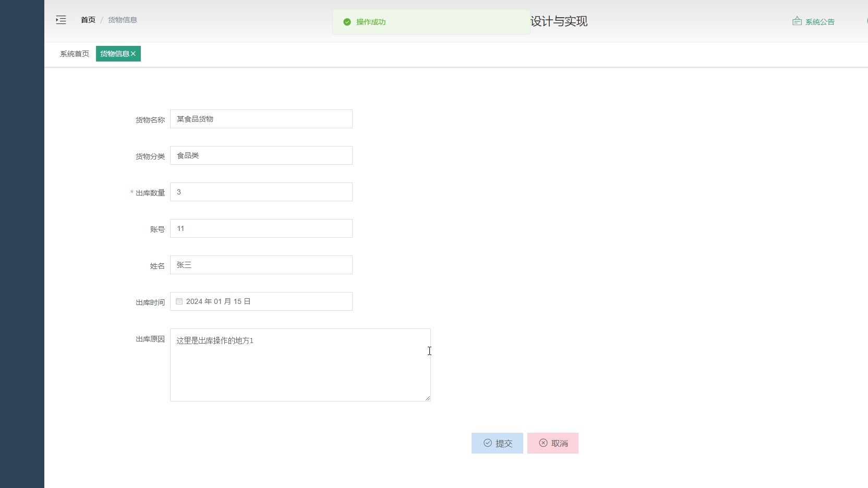Image resolution: width=868 pixels, height=488 pixels.
Task: Click the 货物名称 label
Action: point(150,120)
